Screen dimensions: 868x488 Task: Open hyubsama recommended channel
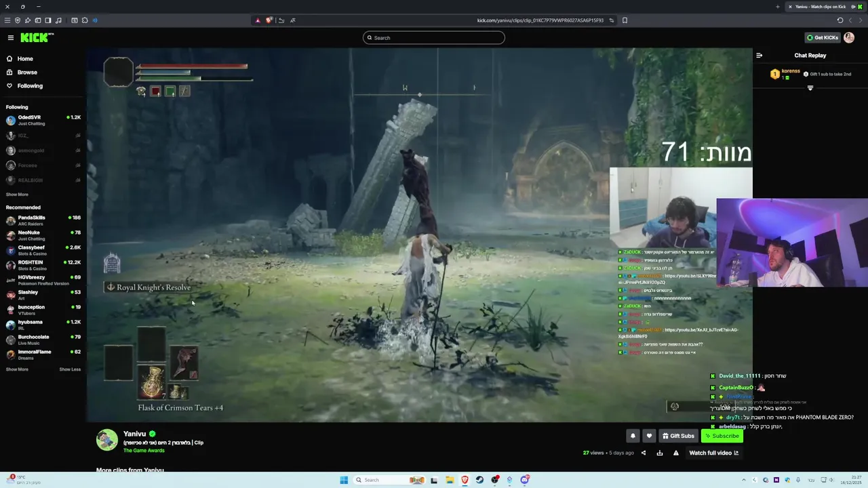(x=43, y=325)
